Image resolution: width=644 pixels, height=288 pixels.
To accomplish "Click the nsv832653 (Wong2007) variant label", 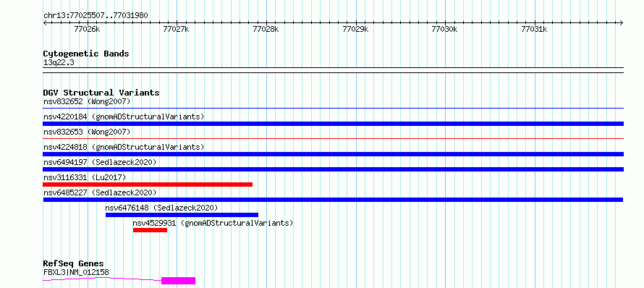I will click(87, 132).
